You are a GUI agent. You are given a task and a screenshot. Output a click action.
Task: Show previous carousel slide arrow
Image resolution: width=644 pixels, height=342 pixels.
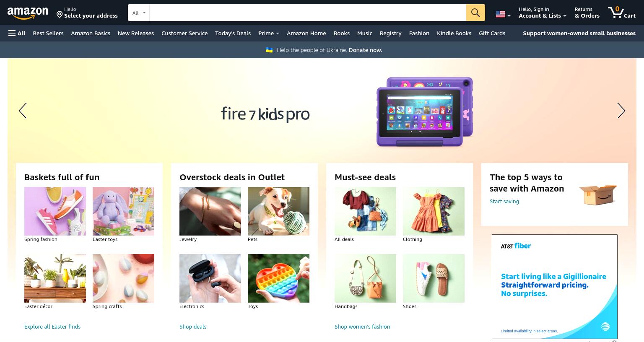23,111
